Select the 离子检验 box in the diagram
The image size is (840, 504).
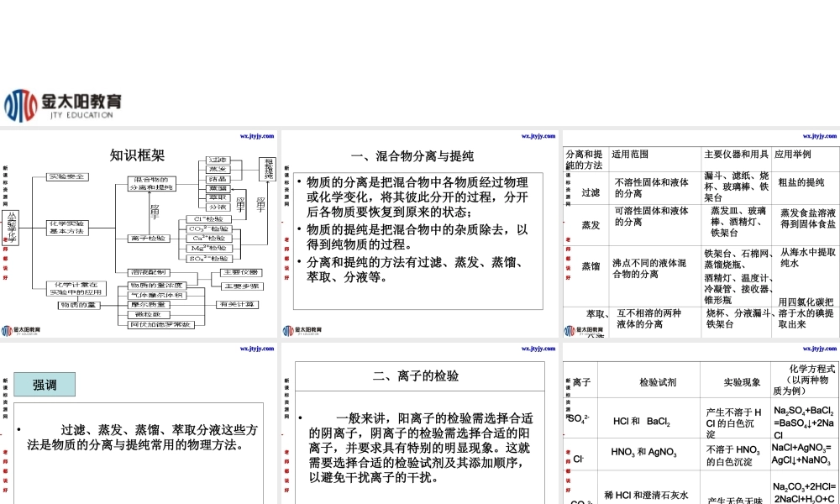pyautogui.click(x=149, y=239)
